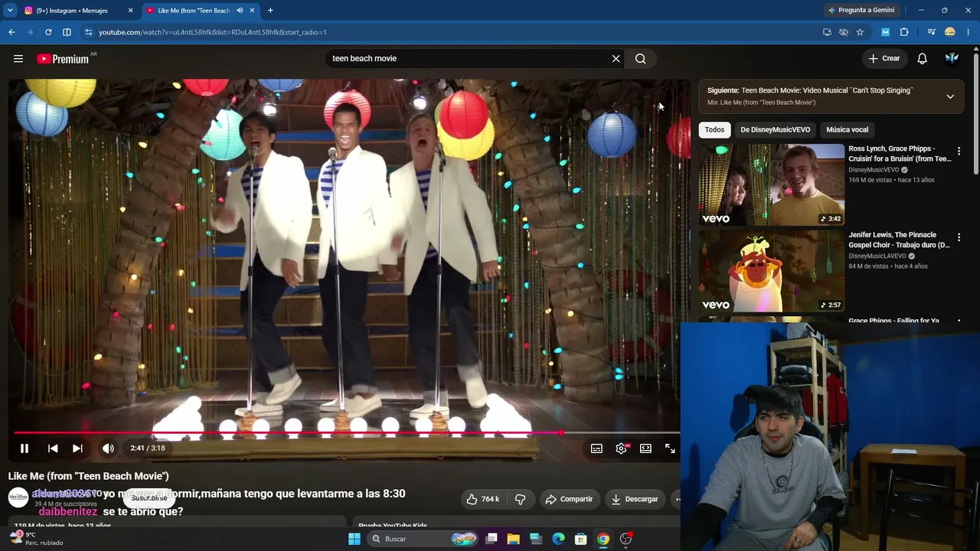
Task: Open the browser extensions puzzle menu
Action: (904, 32)
